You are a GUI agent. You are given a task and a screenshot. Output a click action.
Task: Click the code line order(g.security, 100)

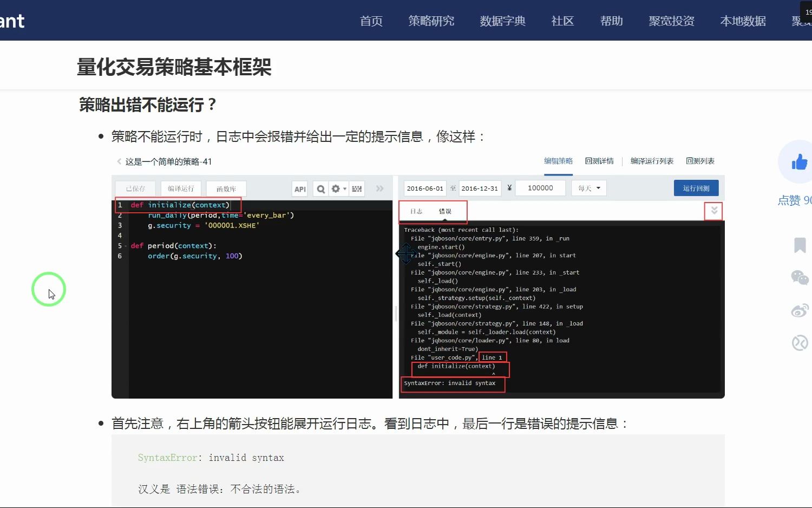(195, 256)
